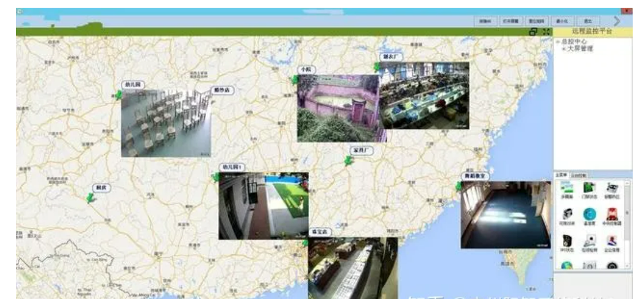Click the 制衣厂 map label

(x=391, y=57)
